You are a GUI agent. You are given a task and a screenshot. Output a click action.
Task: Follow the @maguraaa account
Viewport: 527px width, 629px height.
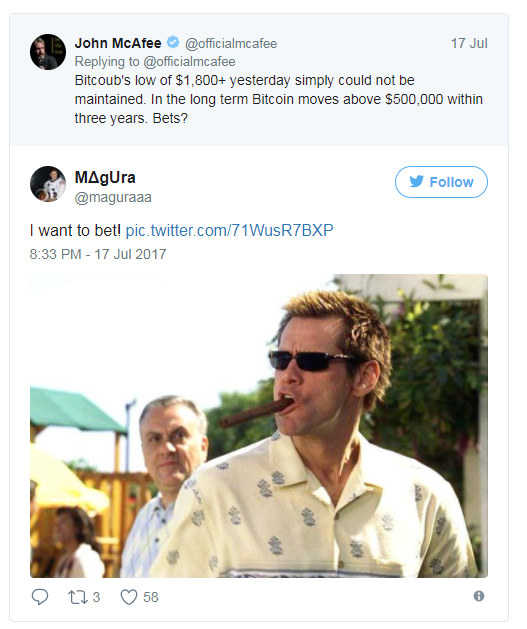pos(441,182)
